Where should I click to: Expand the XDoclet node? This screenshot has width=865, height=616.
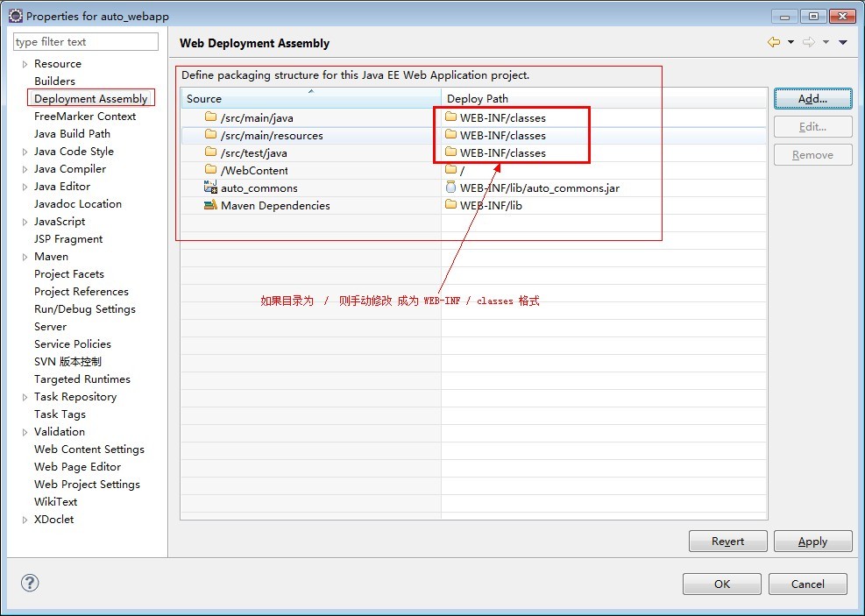pos(25,520)
